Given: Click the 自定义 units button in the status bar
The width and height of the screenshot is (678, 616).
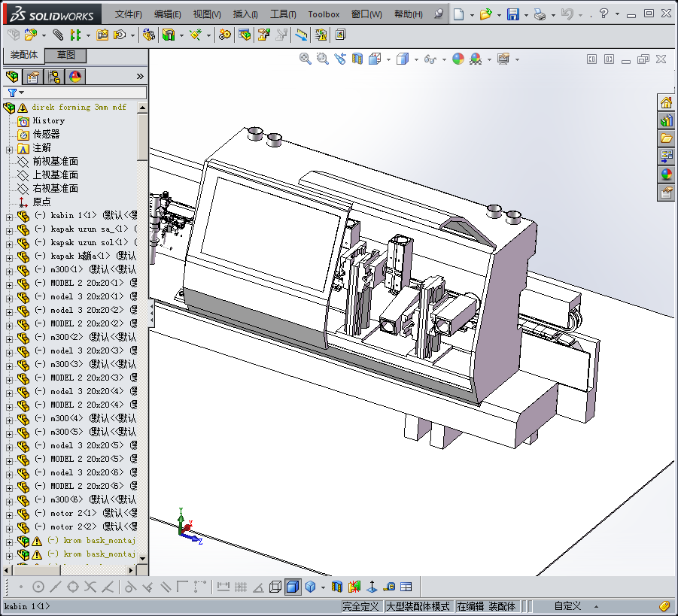Looking at the screenshot, I should [x=567, y=606].
